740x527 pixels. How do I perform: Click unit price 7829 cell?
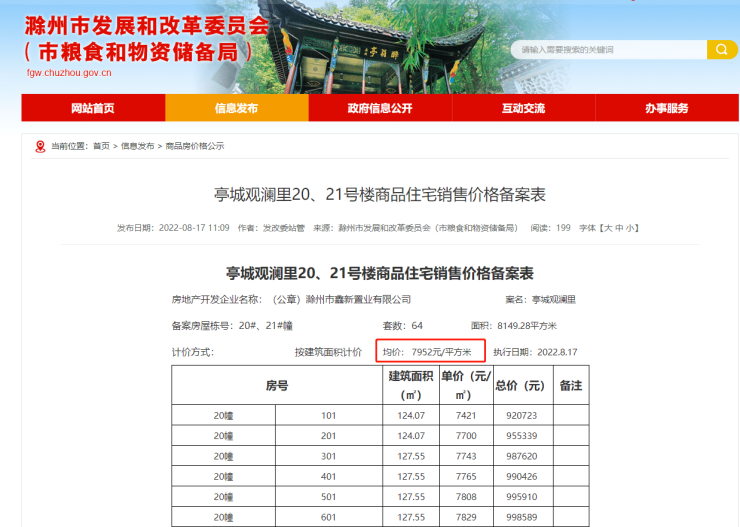[466, 517]
